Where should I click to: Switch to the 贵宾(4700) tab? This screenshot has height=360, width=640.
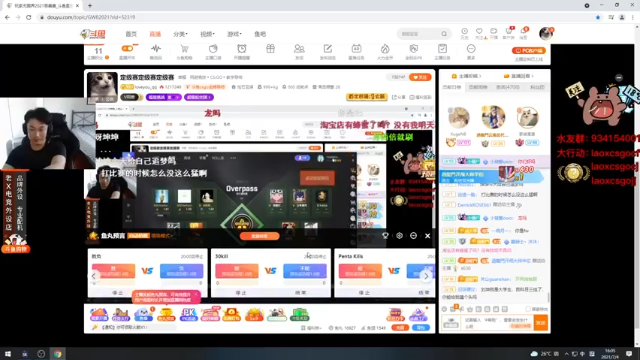pos(508,87)
